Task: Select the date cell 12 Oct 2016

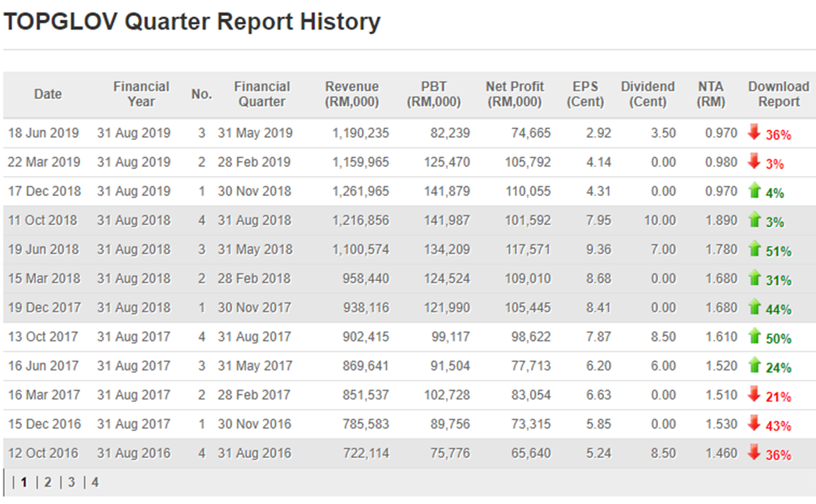Action: click(x=43, y=454)
